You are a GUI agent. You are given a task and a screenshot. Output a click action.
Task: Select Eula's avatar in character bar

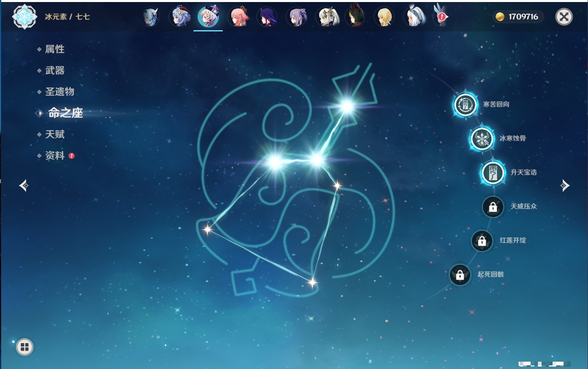pyautogui.click(x=150, y=17)
